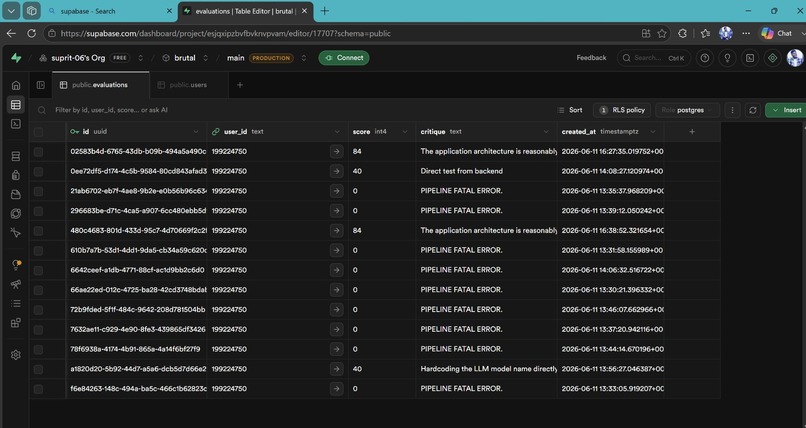Open score column header dropdown

point(405,132)
